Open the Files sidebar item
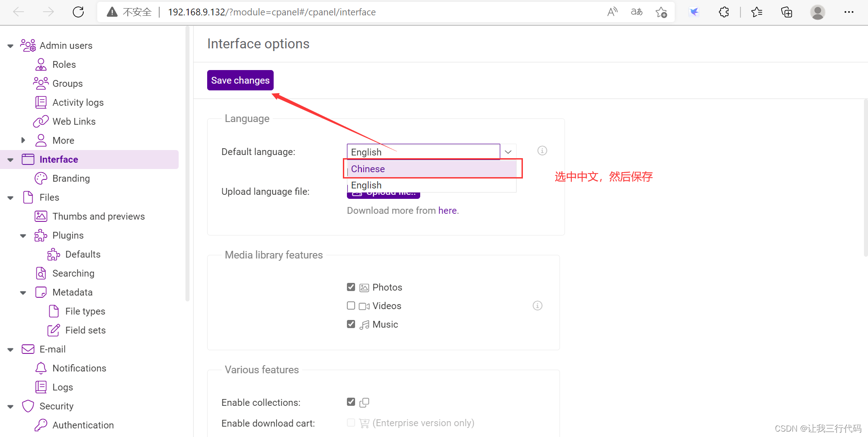This screenshot has height=437, width=868. click(49, 197)
